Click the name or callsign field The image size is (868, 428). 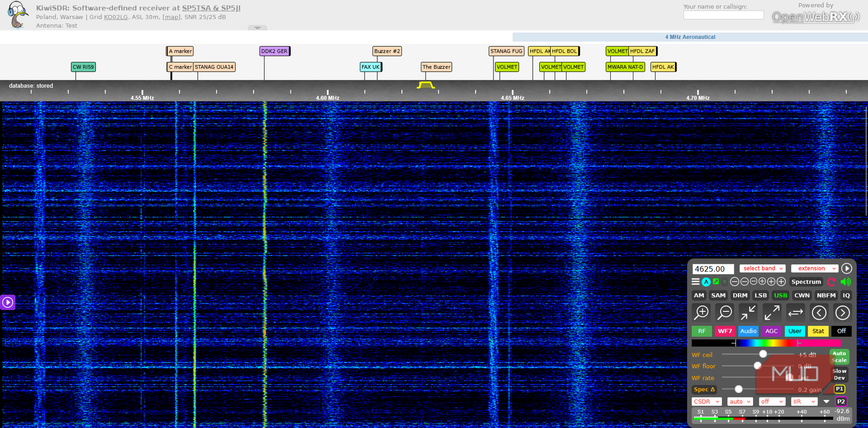click(x=723, y=15)
